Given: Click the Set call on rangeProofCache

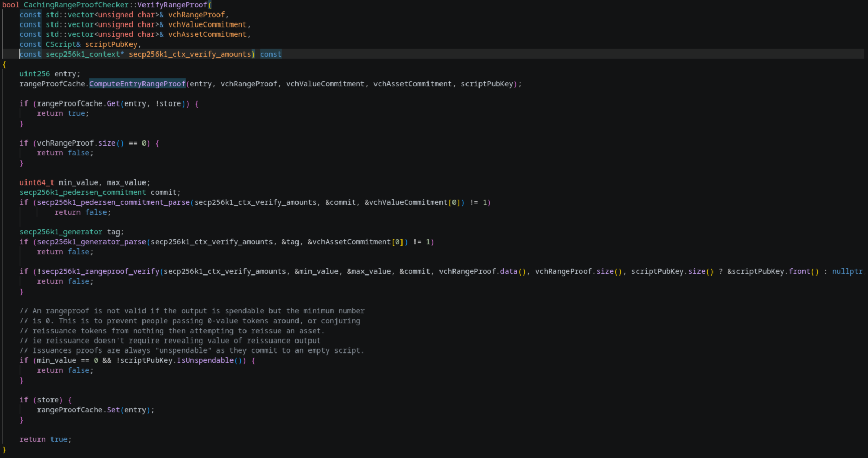Looking at the screenshot, I should [113, 410].
